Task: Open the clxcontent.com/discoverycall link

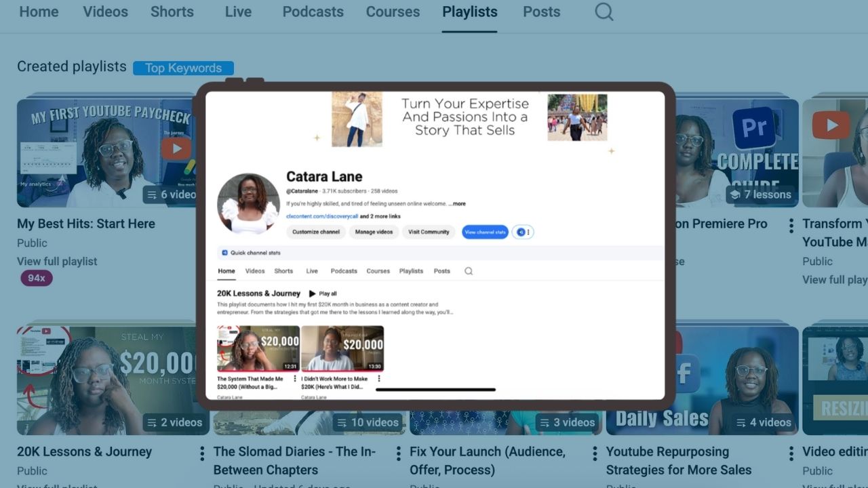Action: pos(321,216)
